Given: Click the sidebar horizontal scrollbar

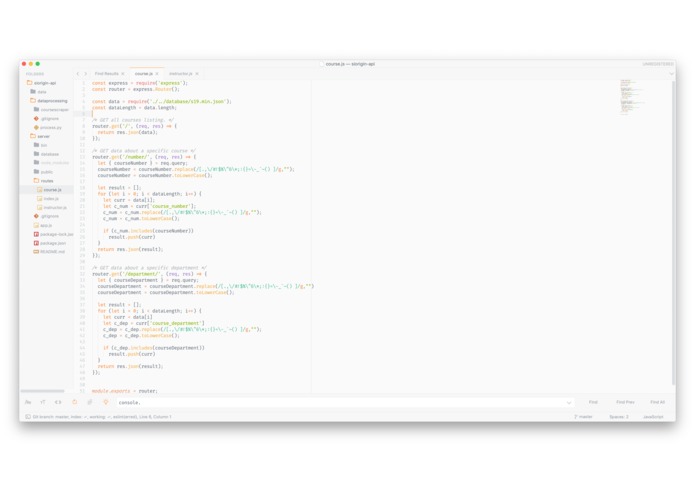Looking at the screenshot, I should click(x=43, y=391).
